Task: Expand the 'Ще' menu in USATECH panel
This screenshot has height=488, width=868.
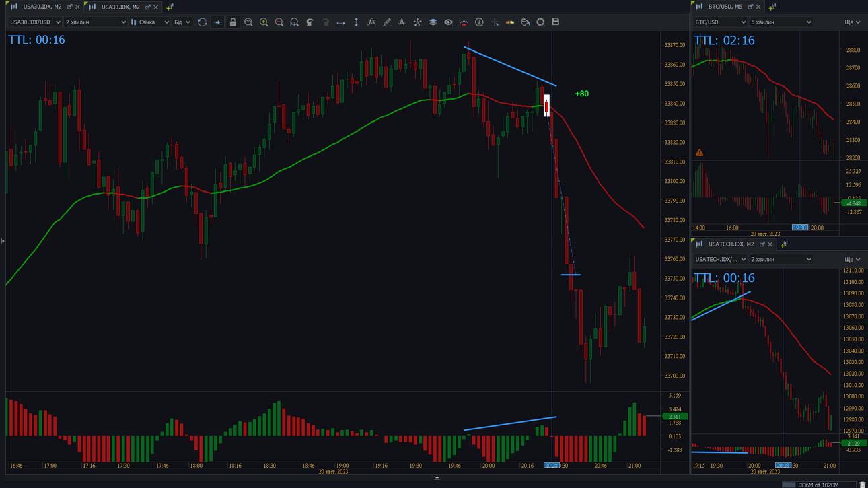Action: coord(853,259)
